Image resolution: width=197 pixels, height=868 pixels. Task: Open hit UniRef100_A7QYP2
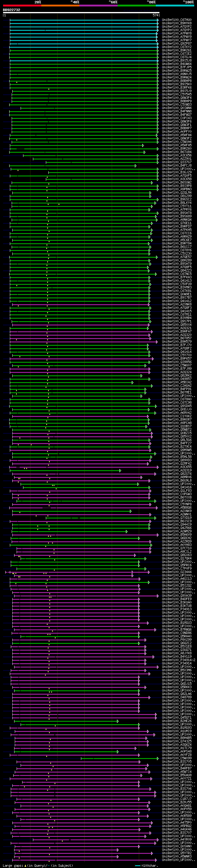pyautogui.click(x=177, y=27)
